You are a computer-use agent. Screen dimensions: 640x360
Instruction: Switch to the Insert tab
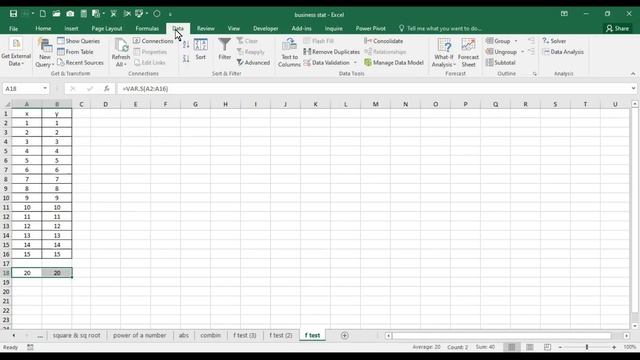(71, 29)
